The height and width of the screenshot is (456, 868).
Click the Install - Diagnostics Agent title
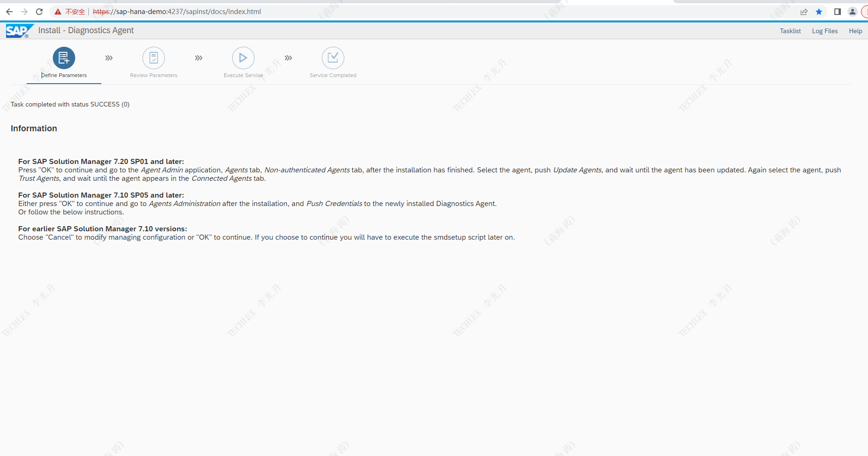click(86, 30)
